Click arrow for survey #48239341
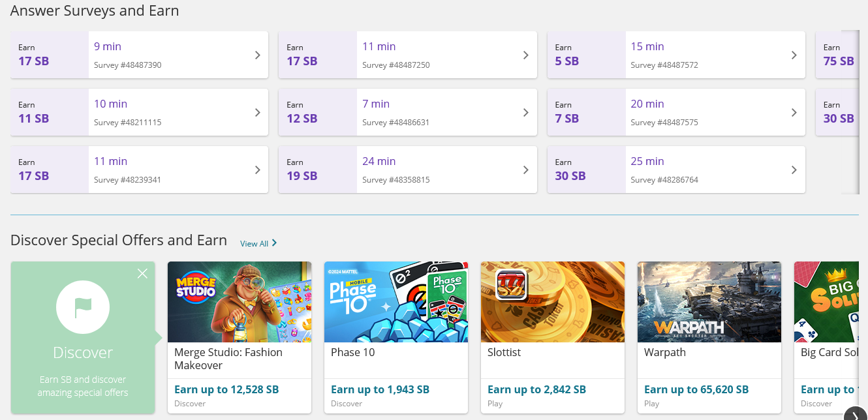Screen dimensions: 868x420 [x=257, y=170]
